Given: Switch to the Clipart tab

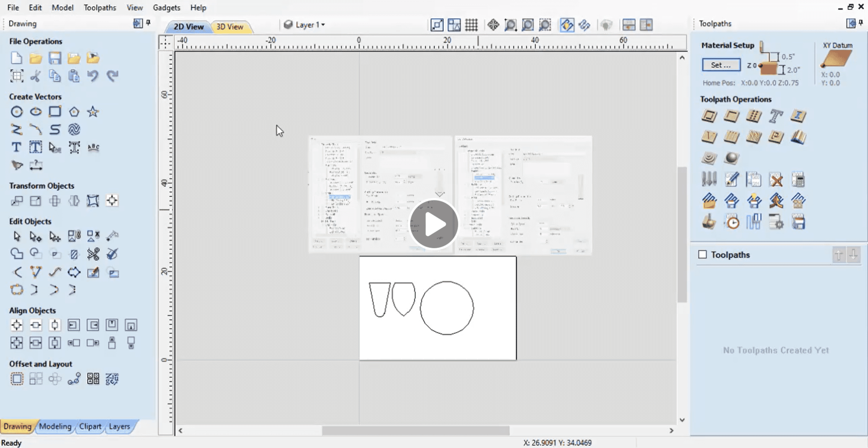Looking at the screenshot, I should click(90, 426).
